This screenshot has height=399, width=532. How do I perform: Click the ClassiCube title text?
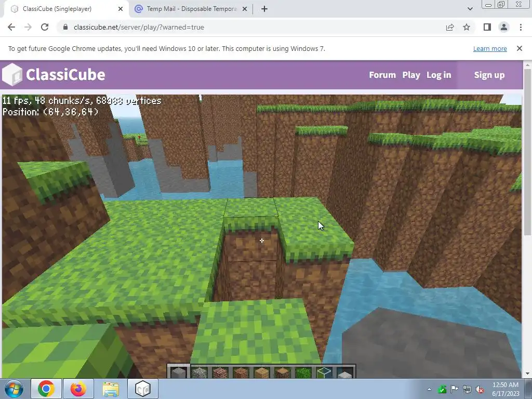coord(65,75)
